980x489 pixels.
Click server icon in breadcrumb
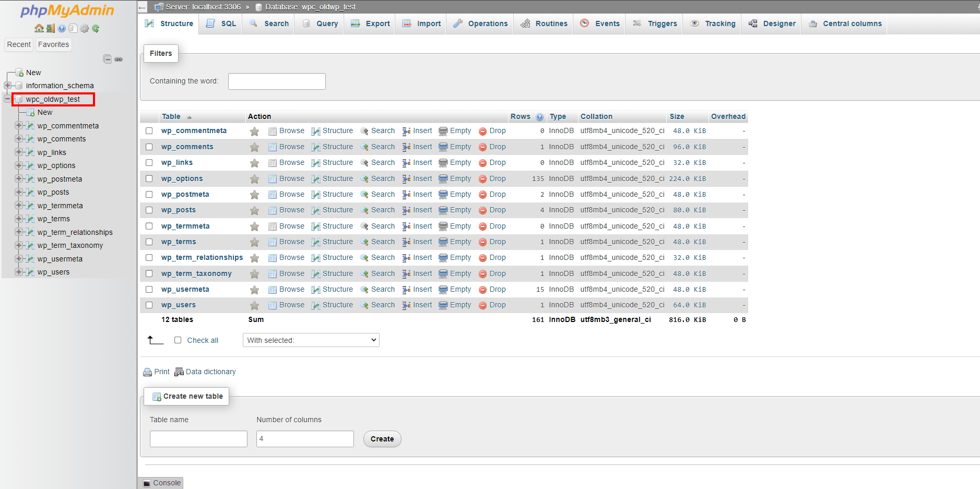[x=159, y=7]
